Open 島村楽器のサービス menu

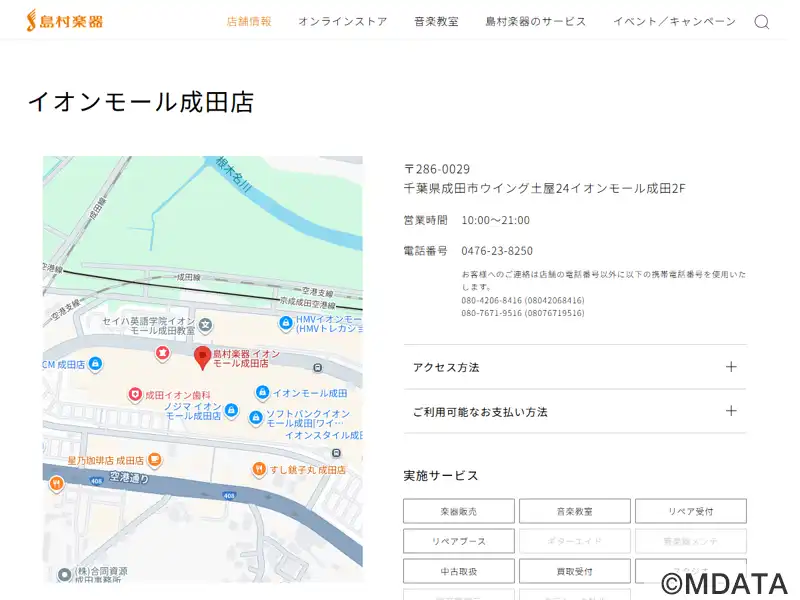[535, 21]
